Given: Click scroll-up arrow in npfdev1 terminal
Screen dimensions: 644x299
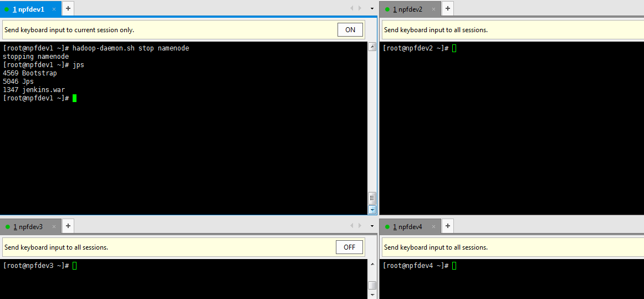Looking at the screenshot, I should pos(372,47).
